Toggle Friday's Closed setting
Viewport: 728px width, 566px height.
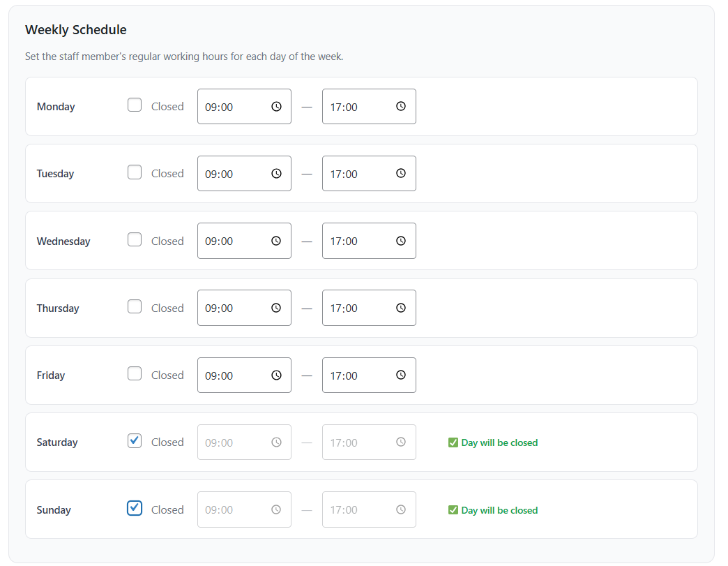(x=134, y=373)
